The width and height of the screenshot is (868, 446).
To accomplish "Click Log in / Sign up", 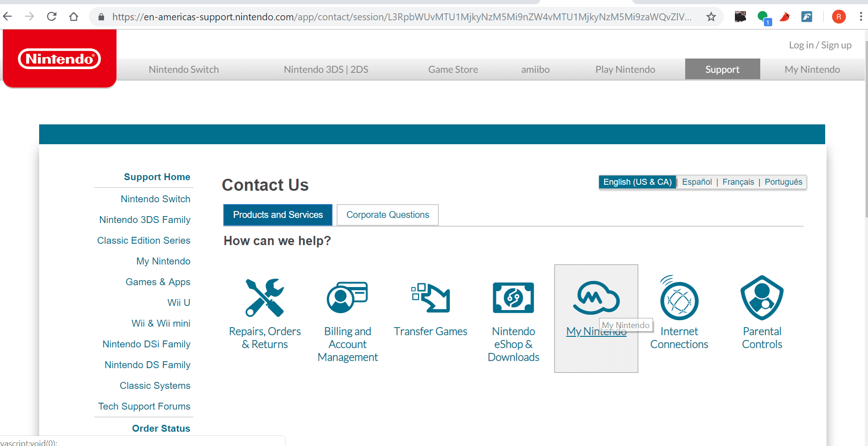I will (x=820, y=45).
